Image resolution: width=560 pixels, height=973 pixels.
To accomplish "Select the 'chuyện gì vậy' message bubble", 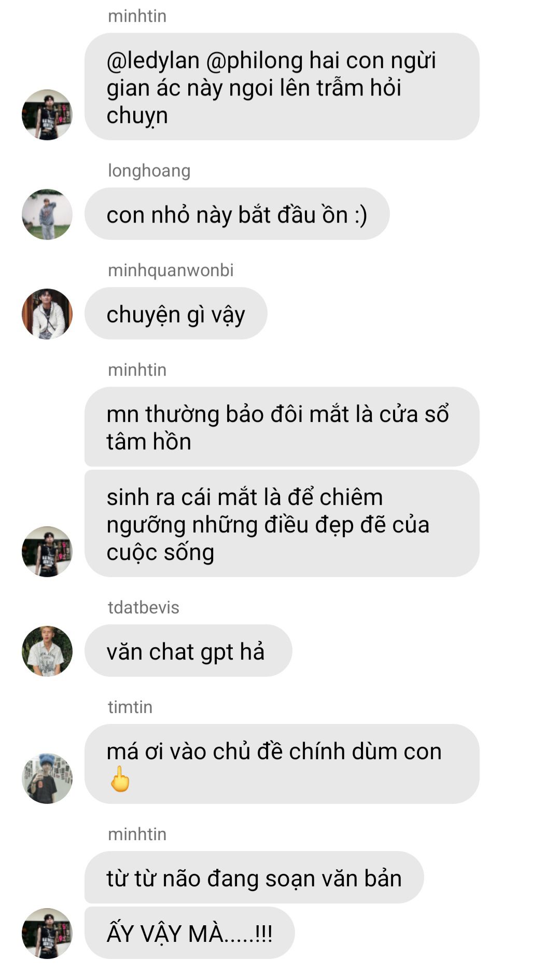I will click(x=176, y=314).
